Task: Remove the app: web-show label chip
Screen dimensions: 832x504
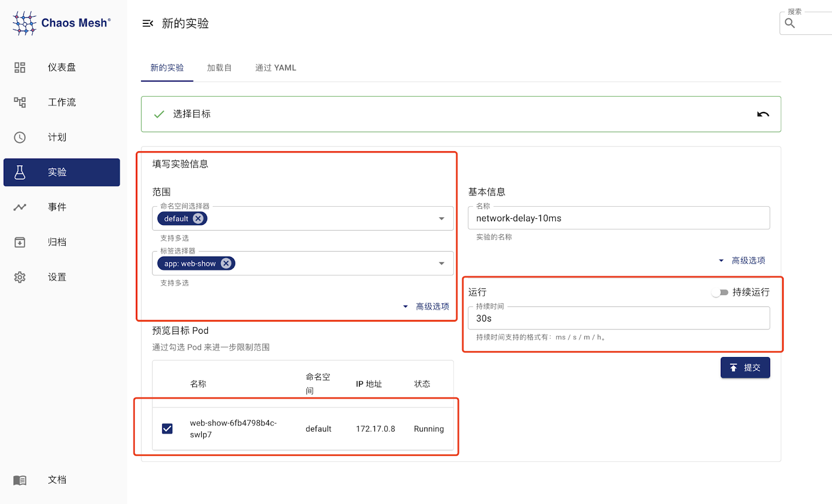Action: [226, 263]
